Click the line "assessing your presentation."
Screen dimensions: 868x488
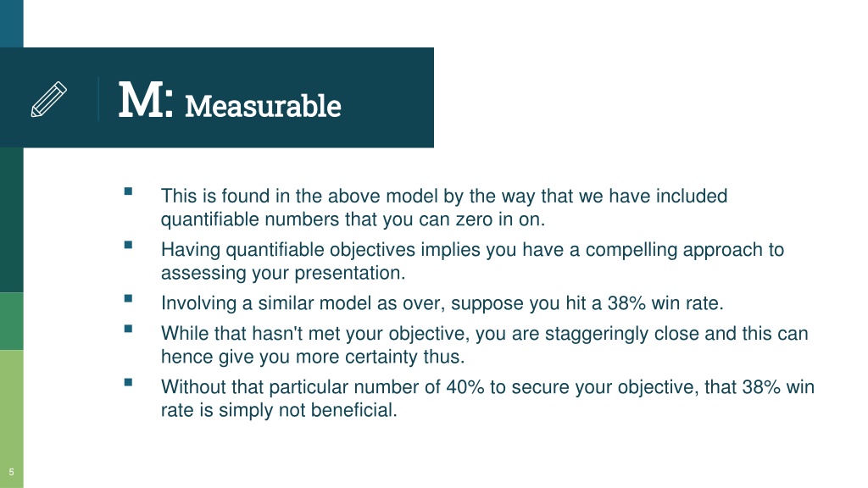pyautogui.click(x=283, y=273)
